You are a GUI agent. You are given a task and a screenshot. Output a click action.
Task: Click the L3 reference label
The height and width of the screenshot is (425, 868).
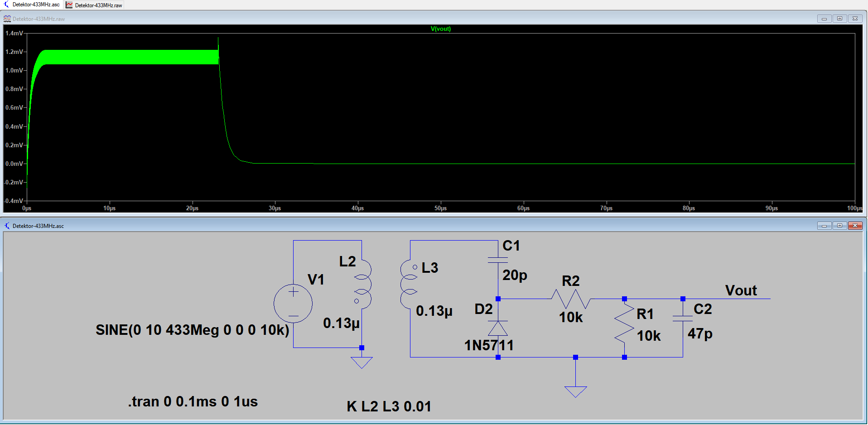pos(430,268)
